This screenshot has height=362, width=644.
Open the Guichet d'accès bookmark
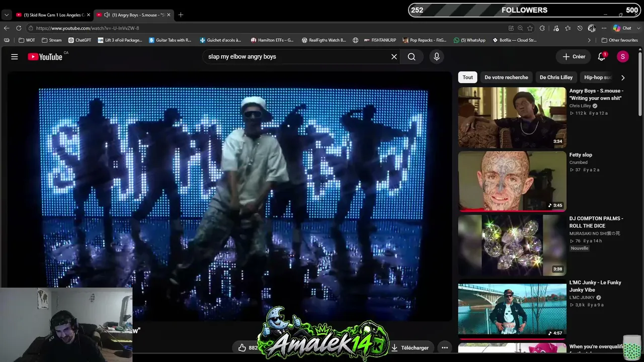(220, 40)
